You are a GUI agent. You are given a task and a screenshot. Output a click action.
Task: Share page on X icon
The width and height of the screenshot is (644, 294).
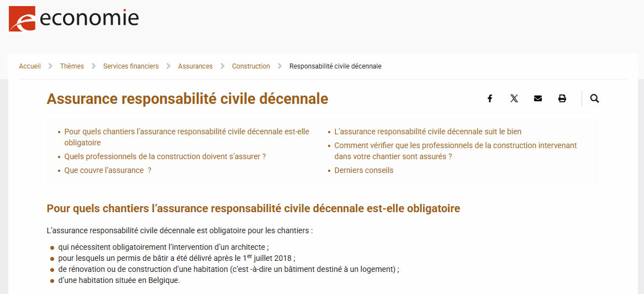pyautogui.click(x=514, y=98)
